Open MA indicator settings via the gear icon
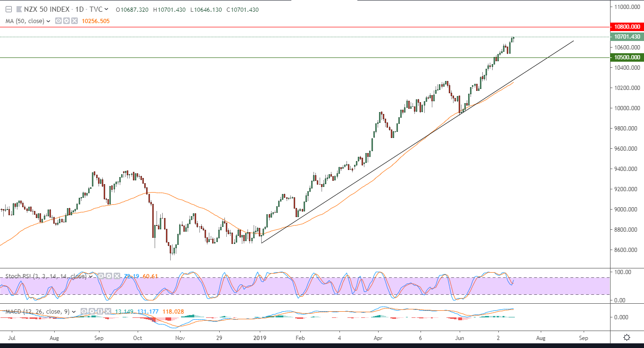 (x=66, y=21)
